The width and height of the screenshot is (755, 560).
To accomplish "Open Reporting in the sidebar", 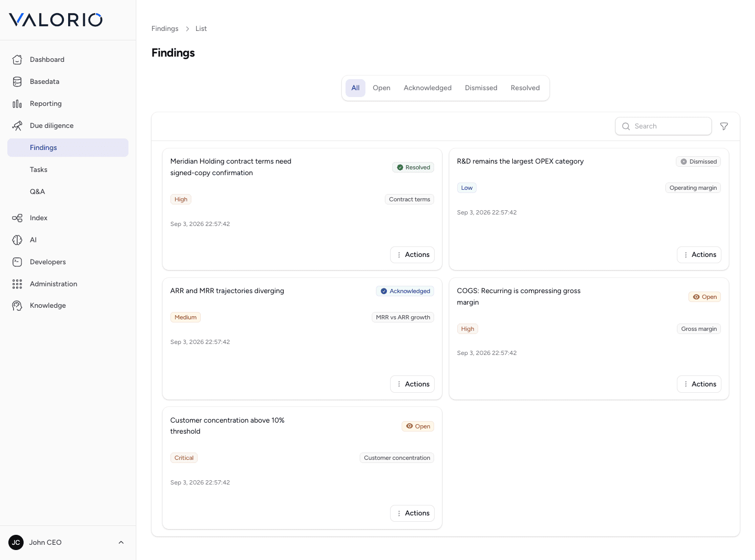I will coord(68,104).
